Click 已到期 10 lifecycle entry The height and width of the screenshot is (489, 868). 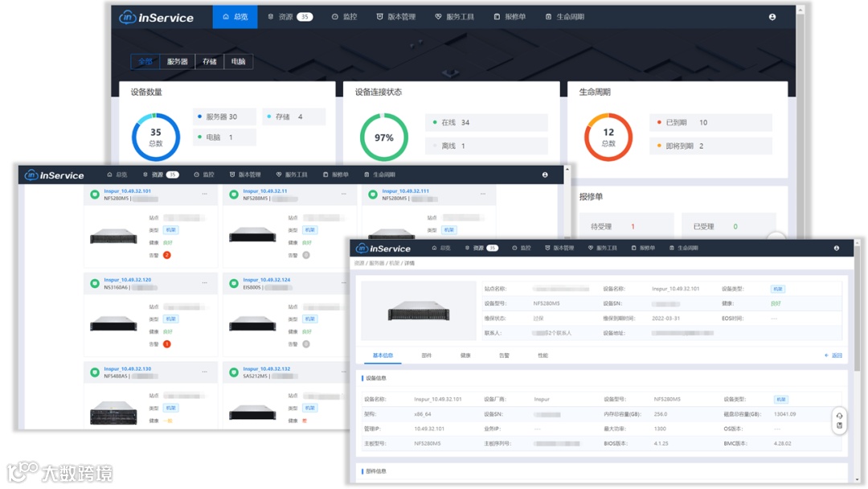710,122
